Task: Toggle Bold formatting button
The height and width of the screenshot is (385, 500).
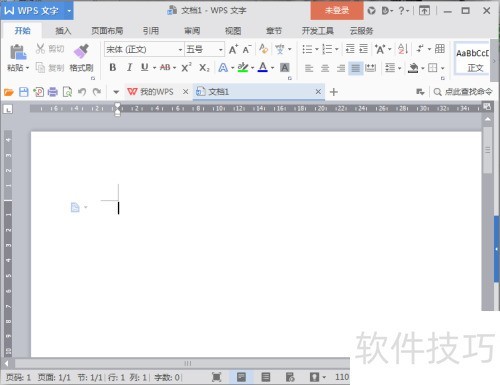Action: pyautogui.click(x=113, y=68)
